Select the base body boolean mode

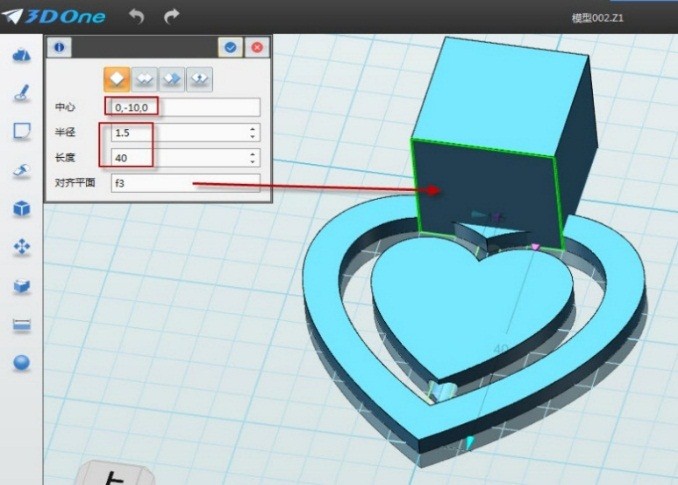point(118,78)
